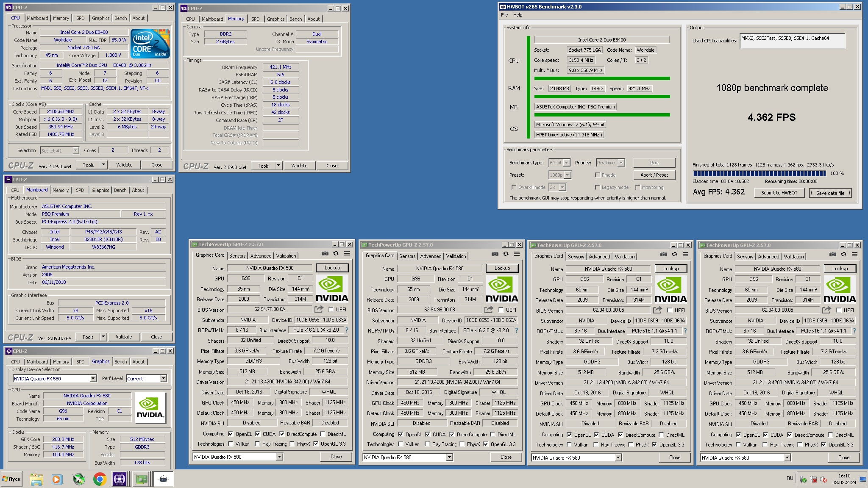Open the File menu in HWBOT x265
Screen dimensions: 868x488
504,15
